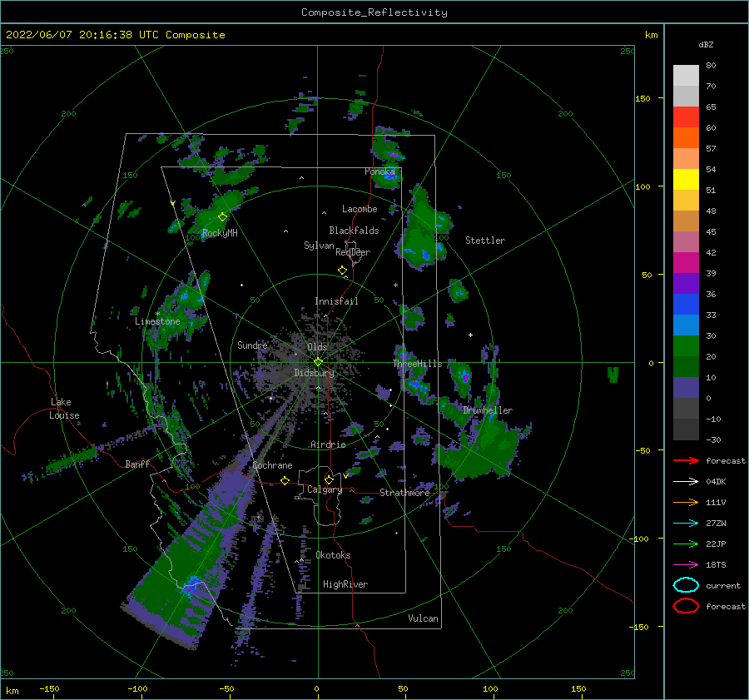Click the cyan current ellipse icon
Image resolution: width=749 pixels, height=700 pixels.
tap(686, 585)
